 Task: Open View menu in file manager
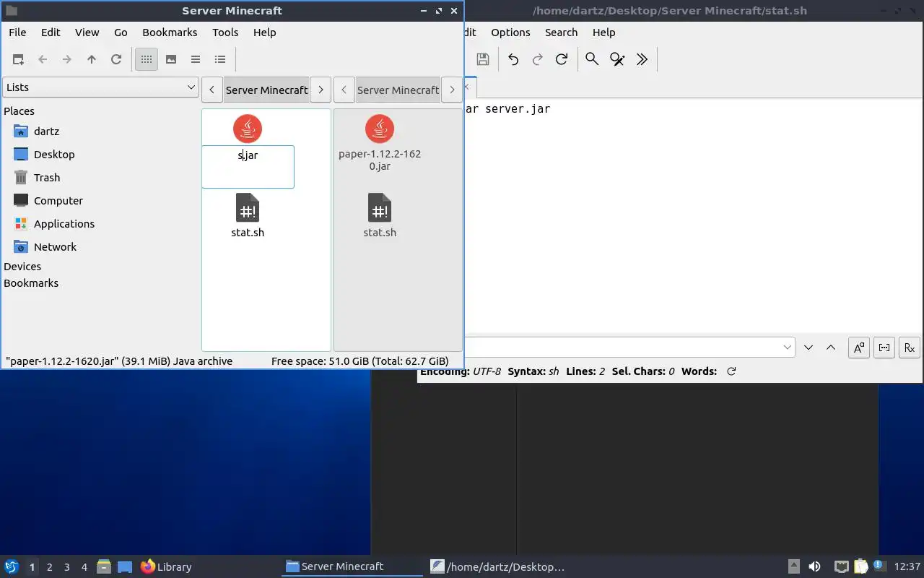click(x=87, y=33)
